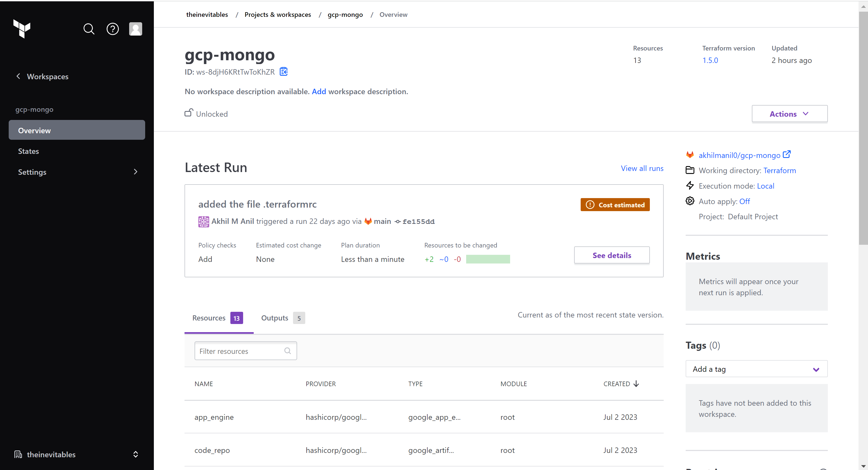
Task: Copy workspace ID with clipboard icon
Action: (x=284, y=72)
